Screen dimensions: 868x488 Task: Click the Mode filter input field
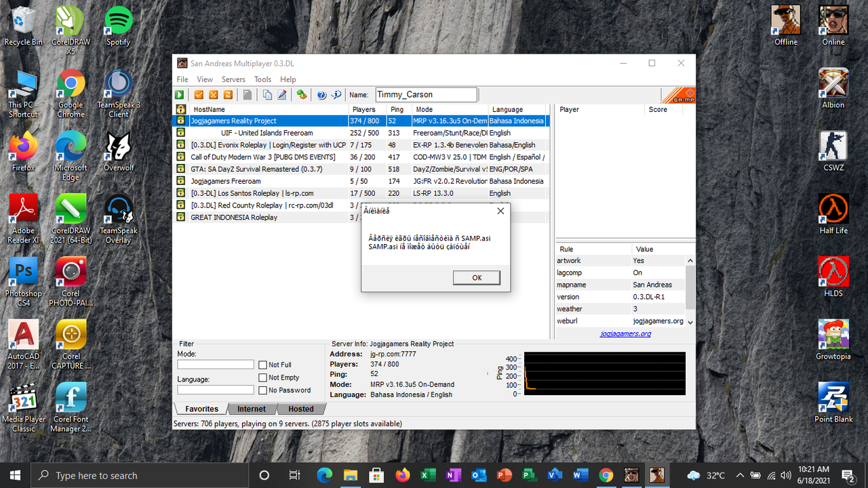point(215,365)
